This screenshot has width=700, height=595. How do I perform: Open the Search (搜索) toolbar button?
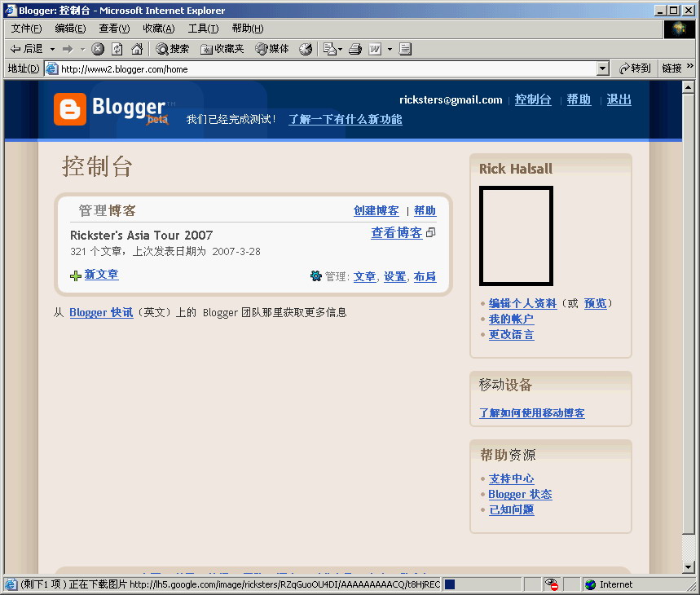point(172,49)
